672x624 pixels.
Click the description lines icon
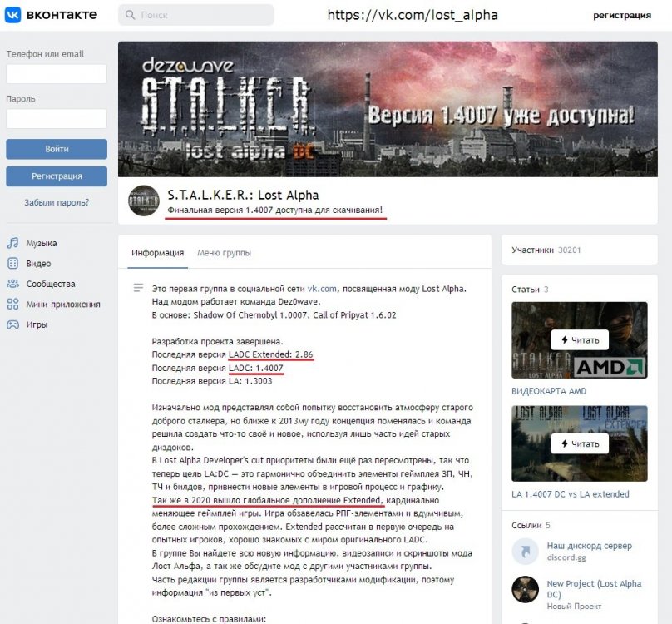point(138,288)
